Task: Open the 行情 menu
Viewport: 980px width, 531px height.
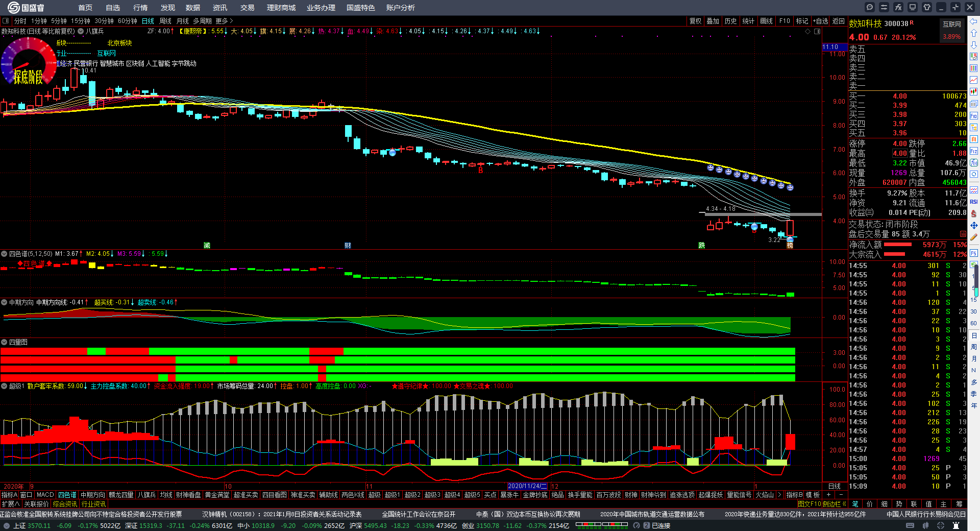Action: pos(140,8)
